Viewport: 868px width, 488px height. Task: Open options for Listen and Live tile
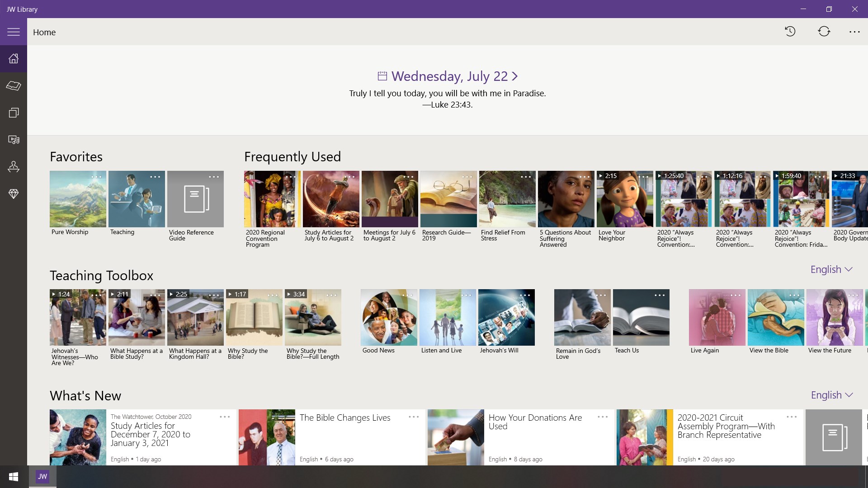(466, 295)
